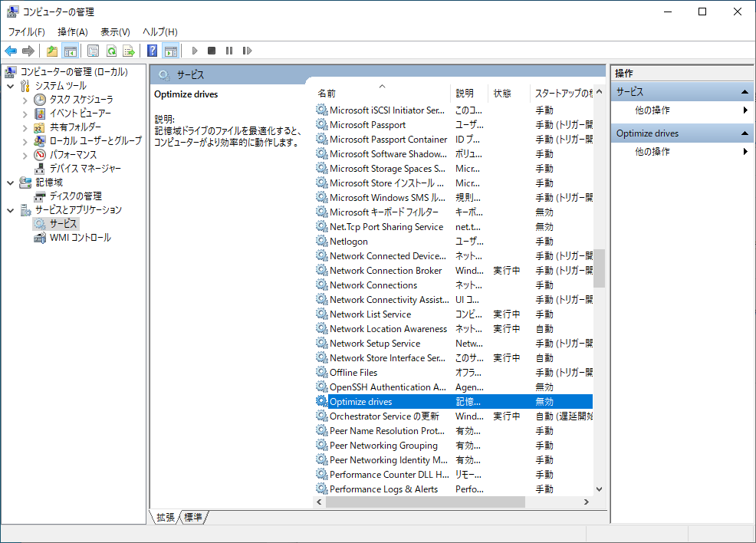Click the Back arrow toolbar icon
Viewport: 756px width, 543px height.
11,51
